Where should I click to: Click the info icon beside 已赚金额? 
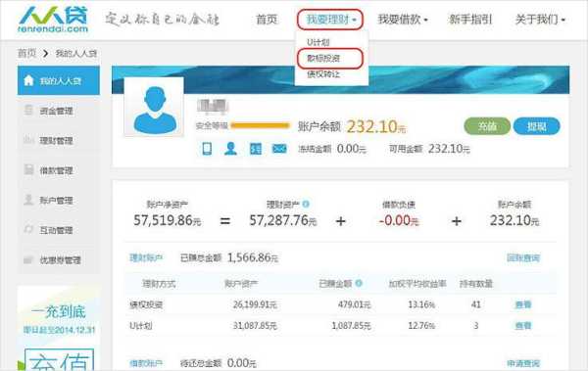click(359, 283)
